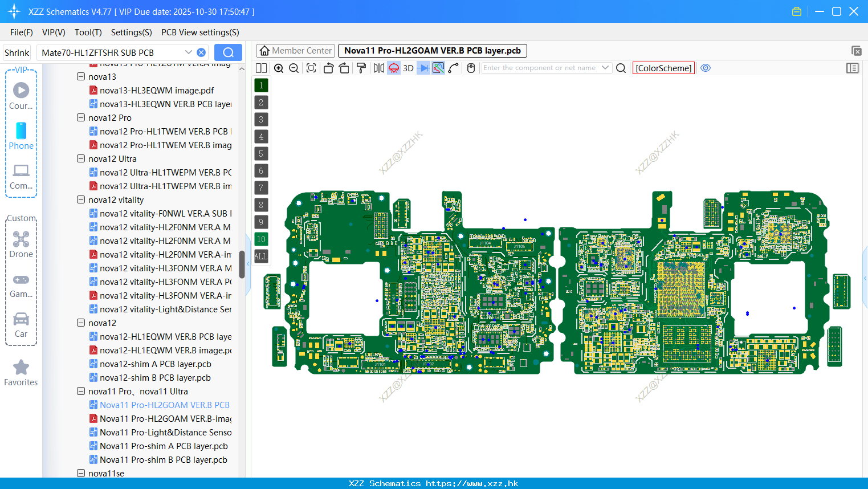
Task: Collapse the nova12 Ultra folder
Action: pyautogui.click(x=81, y=158)
